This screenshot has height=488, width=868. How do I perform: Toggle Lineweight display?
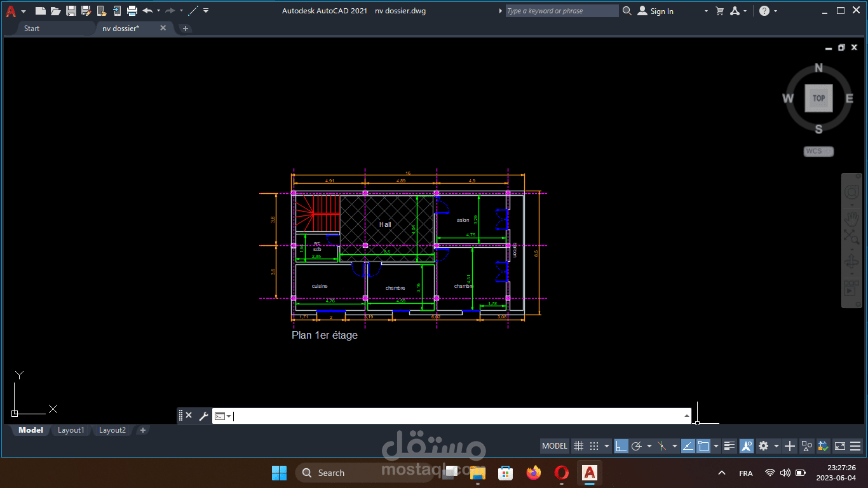pyautogui.click(x=729, y=446)
